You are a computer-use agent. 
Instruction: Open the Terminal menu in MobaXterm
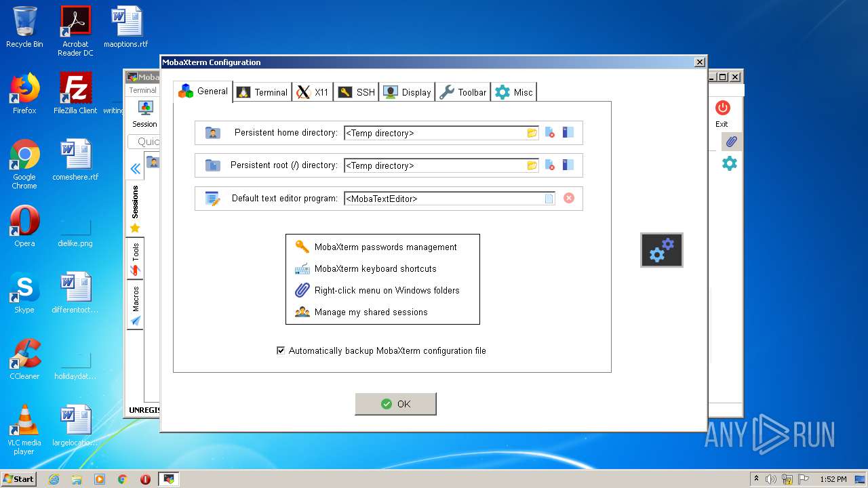142,90
